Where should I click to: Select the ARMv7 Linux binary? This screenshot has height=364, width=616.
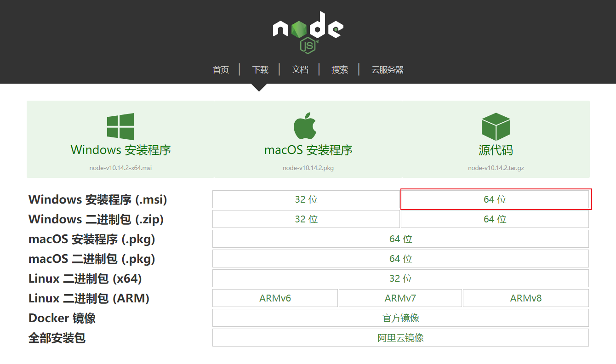pos(400,298)
